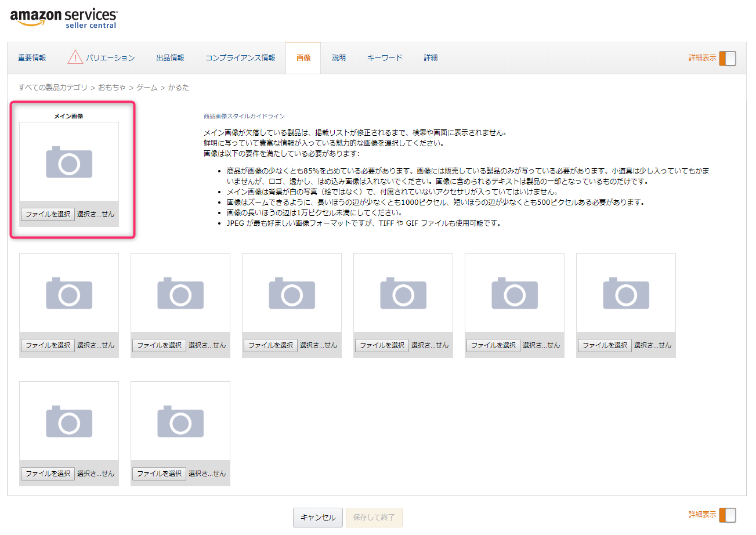Click the last camera placeholder in the middle row
The height and width of the screenshot is (535, 756).
[x=625, y=292]
